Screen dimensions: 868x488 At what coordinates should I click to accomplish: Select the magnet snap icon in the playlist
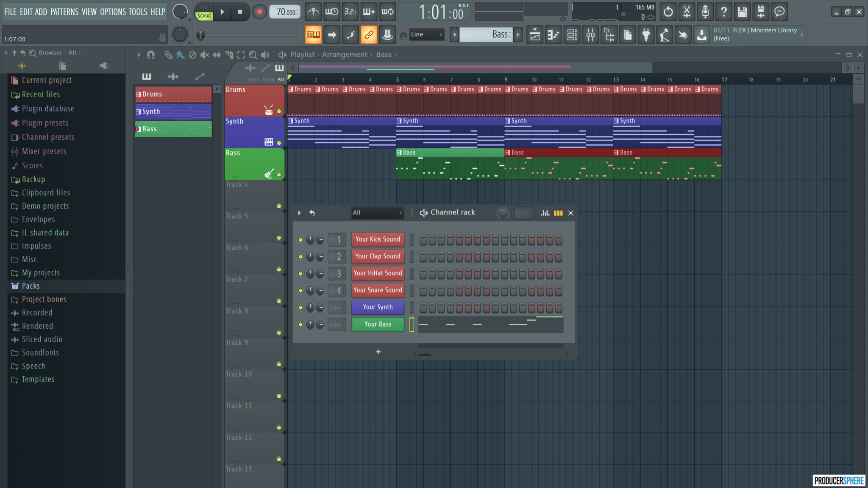[x=150, y=55]
